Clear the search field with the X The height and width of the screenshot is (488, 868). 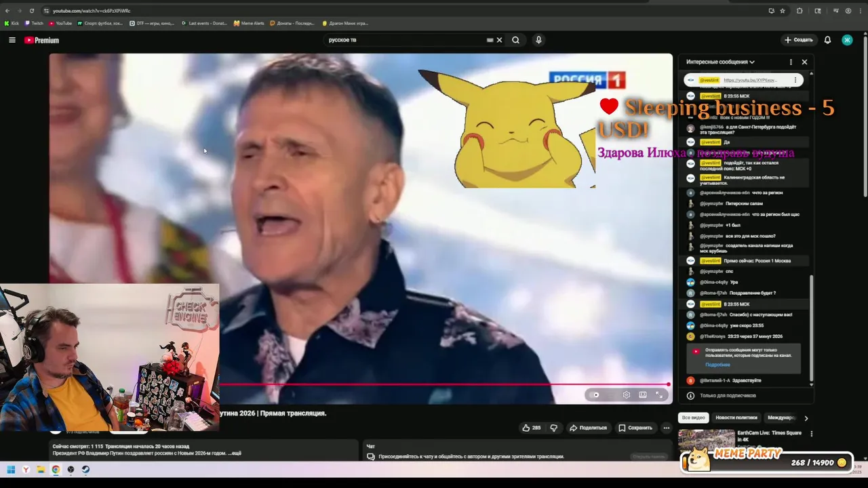pos(499,40)
